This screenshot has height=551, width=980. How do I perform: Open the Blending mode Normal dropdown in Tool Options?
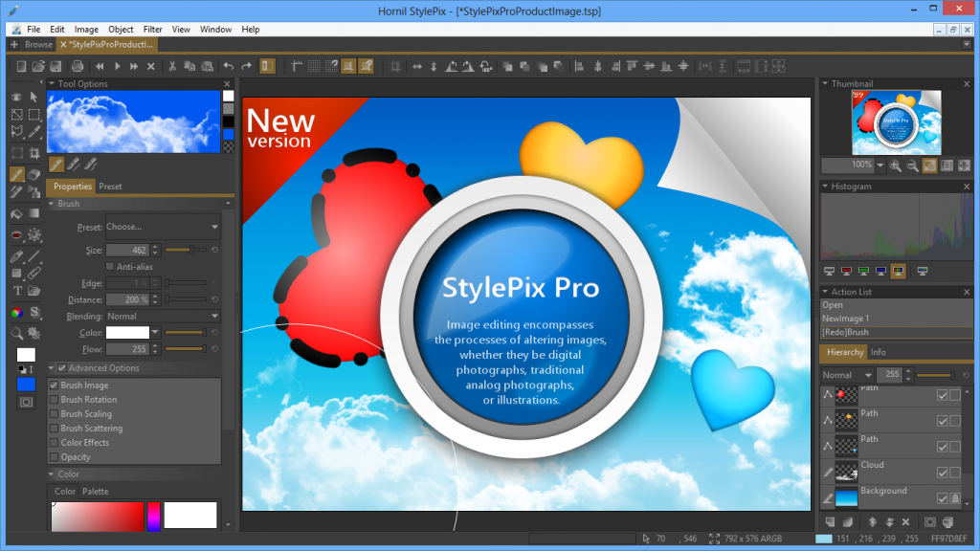pyautogui.click(x=163, y=317)
